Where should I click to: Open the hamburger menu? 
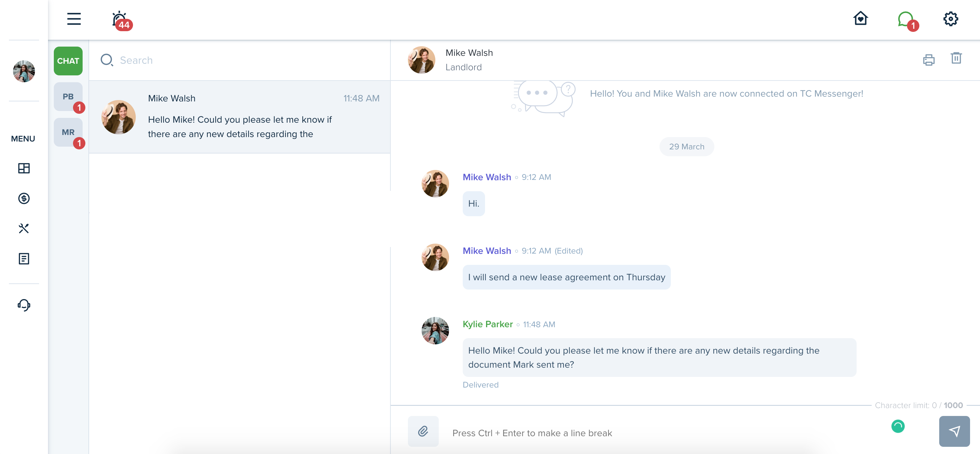(74, 19)
